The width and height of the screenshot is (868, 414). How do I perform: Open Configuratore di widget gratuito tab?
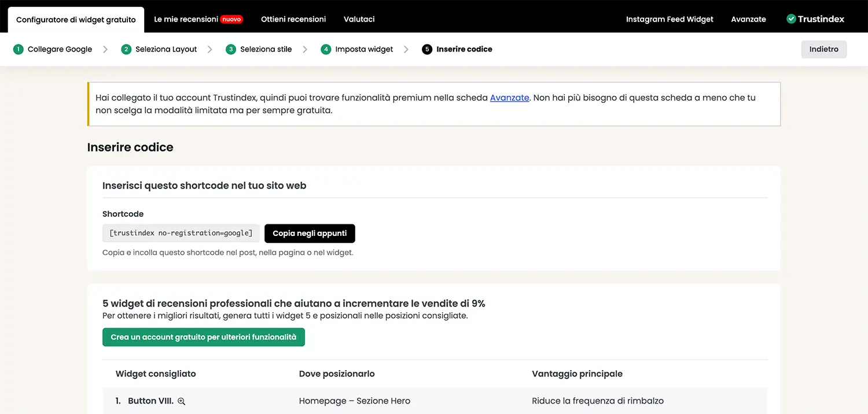(x=76, y=20)
